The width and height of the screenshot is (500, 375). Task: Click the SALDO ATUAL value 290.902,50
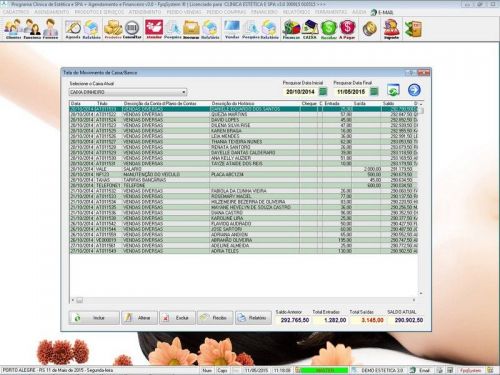pyautogui.click(x=409, y=320)
